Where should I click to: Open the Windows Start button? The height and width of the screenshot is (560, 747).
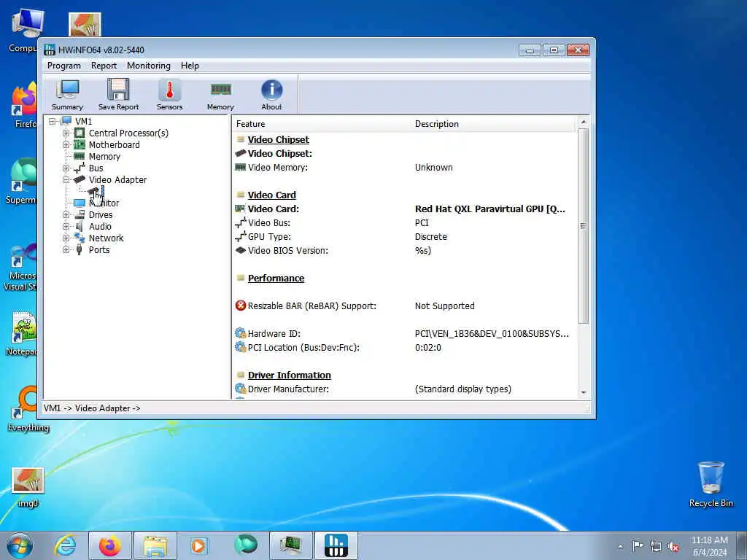point(20,545)
